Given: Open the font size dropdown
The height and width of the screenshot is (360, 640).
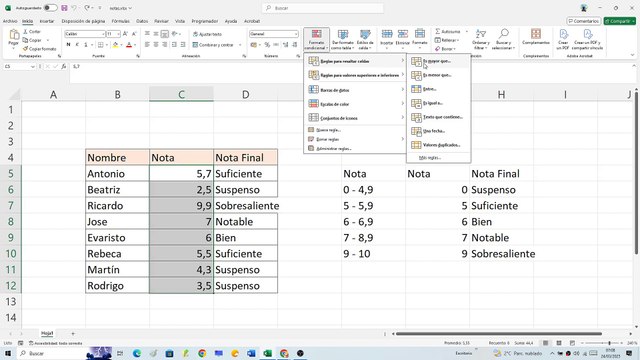Looking at the screenshot, I should tap(118, 34).
